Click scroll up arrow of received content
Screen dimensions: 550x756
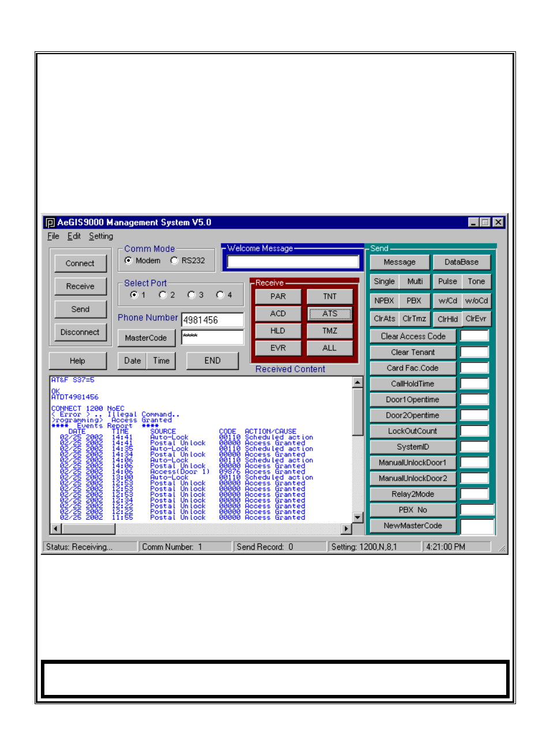(x=357, y=382)
